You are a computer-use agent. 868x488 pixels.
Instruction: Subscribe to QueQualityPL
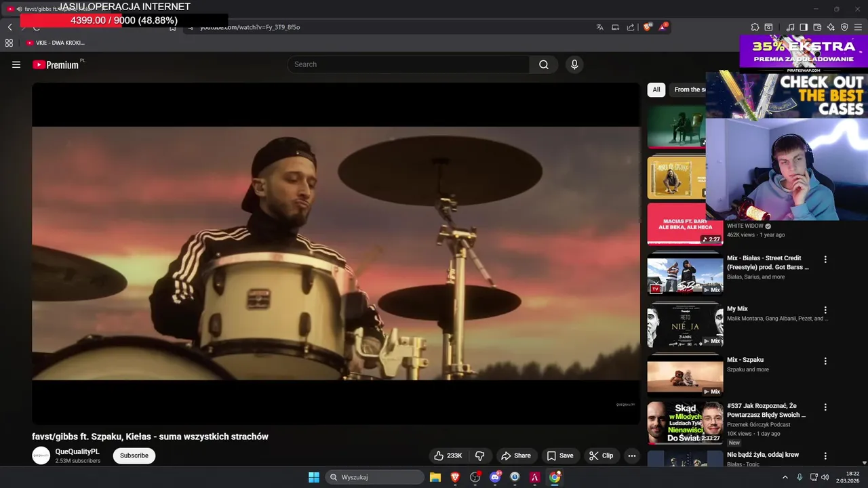point(134,455)
